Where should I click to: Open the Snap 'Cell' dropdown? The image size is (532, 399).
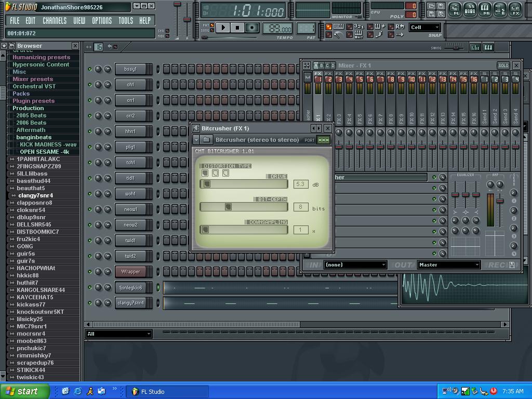[424, 28]
